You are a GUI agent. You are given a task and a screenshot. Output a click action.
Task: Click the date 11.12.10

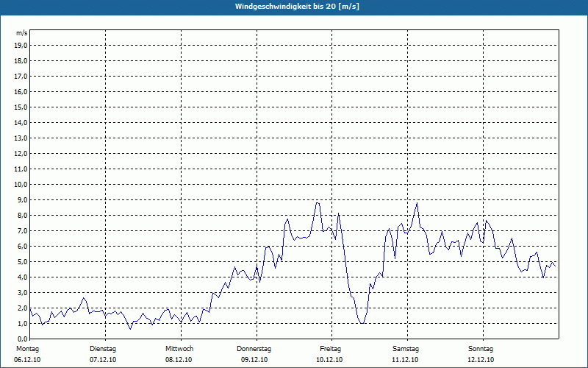(405, 360)
